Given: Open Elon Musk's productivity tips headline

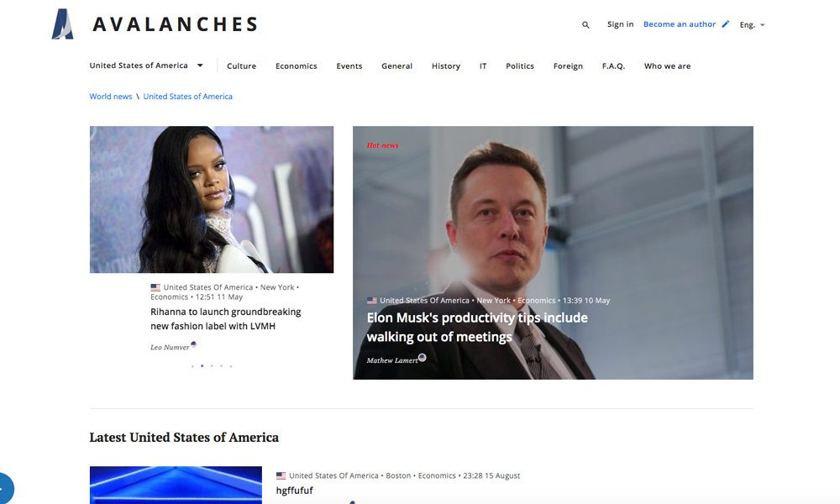Looking at the screenshot, I should point(477,328).
